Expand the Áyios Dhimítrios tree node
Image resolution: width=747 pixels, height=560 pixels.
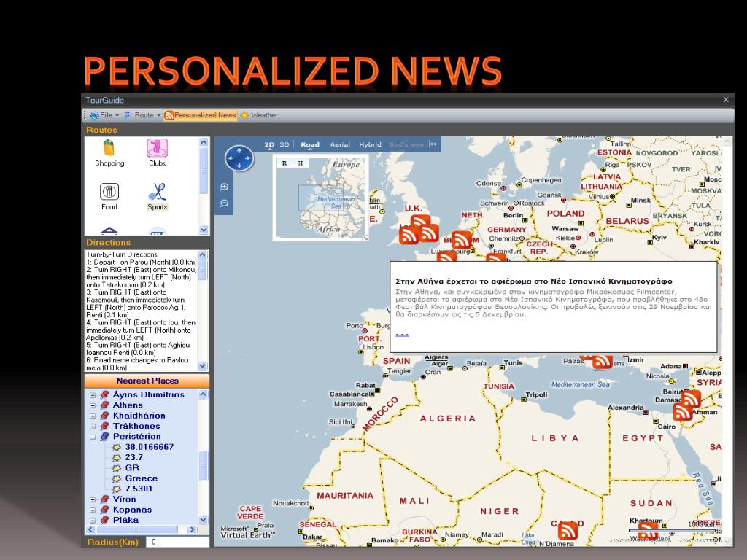coord(93,394)
